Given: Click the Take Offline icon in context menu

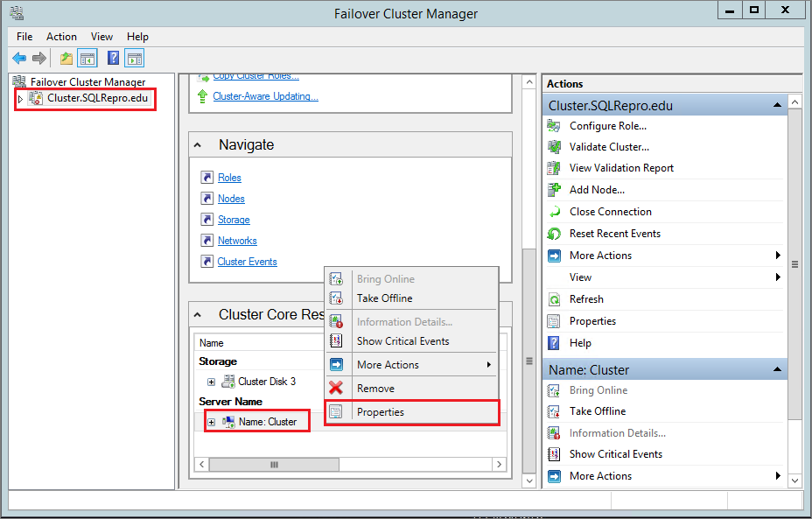Looking at the screenshot, I should (x=336, y=298).
